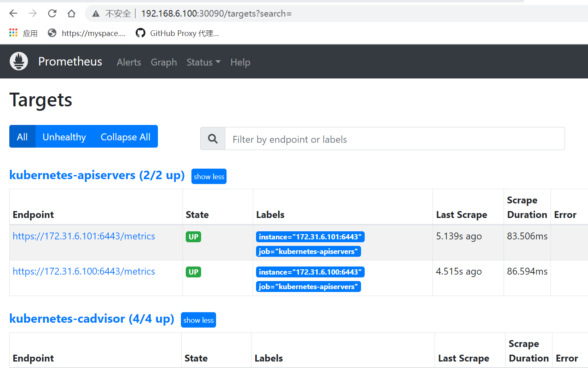Select the All targets filter
Screen dimensions: 588x368
click(x=22, y=137)
